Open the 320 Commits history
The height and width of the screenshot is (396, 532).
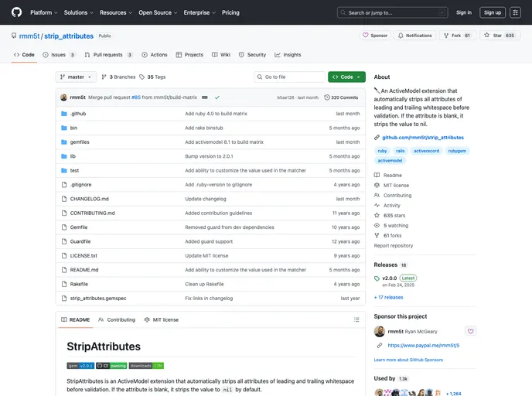pyautogui.click(x=341, y=97)
